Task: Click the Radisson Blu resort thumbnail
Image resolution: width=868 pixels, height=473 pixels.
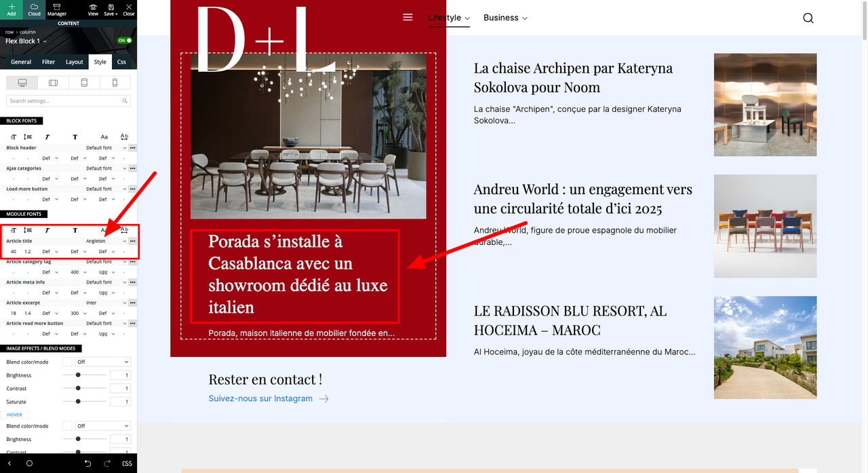Action: coord(765,347)
